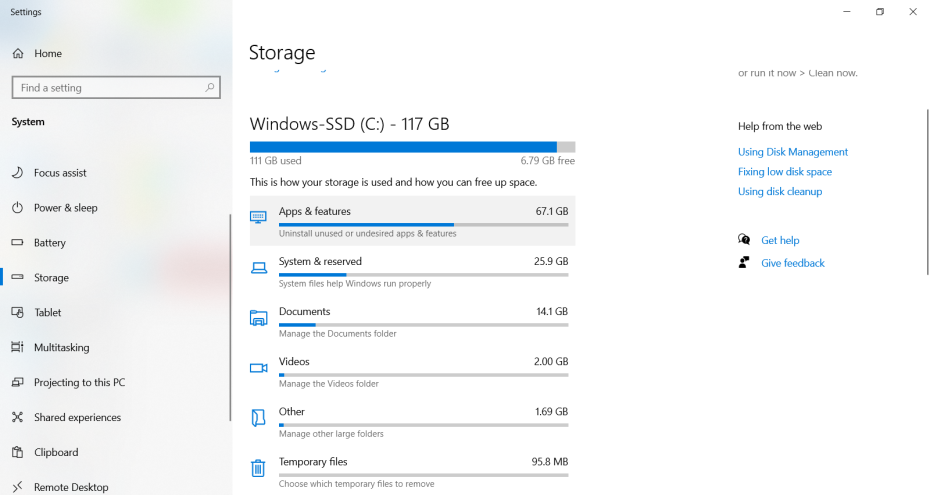Open the Using Disk Management link
Image resolution: width=930 pixels, height=495 pixels.
(x=793, y=152)
